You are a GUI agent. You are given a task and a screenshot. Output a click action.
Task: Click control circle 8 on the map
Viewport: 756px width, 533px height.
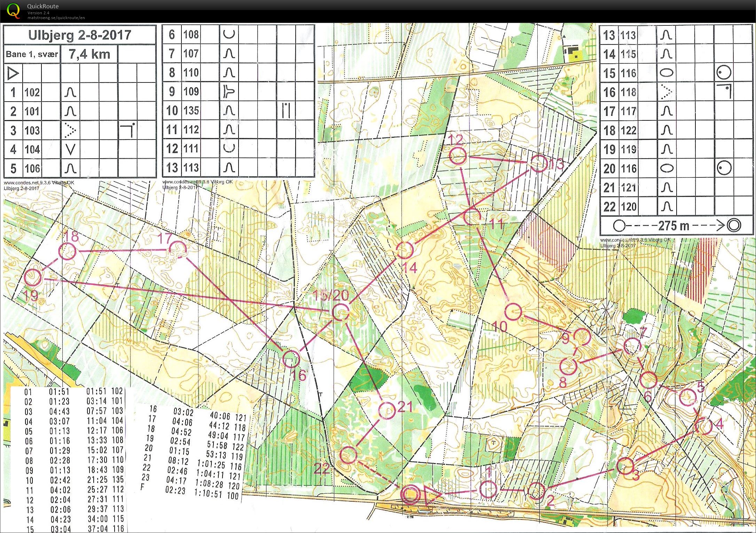tap(568, 366)
